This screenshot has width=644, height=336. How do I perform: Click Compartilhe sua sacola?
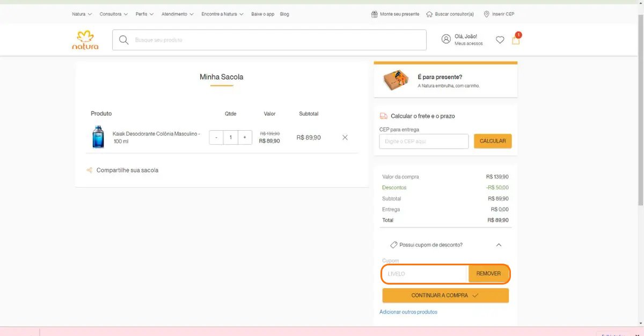(x=127, y=170)
